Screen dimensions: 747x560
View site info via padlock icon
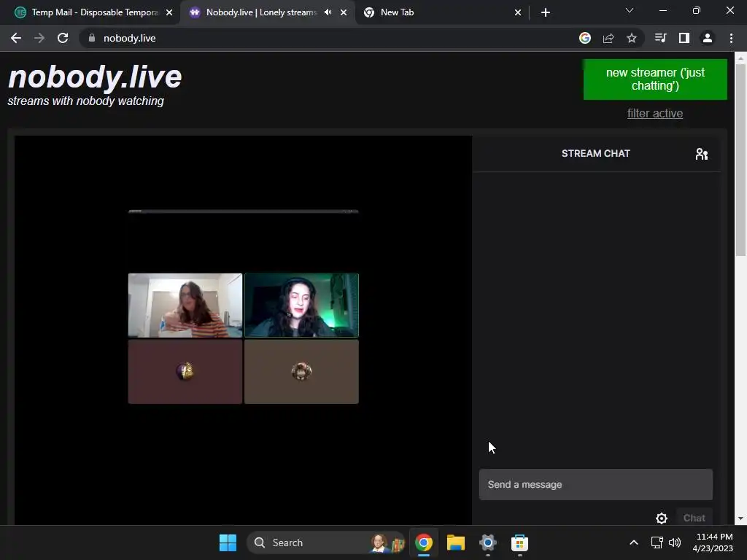pos(92,38)
